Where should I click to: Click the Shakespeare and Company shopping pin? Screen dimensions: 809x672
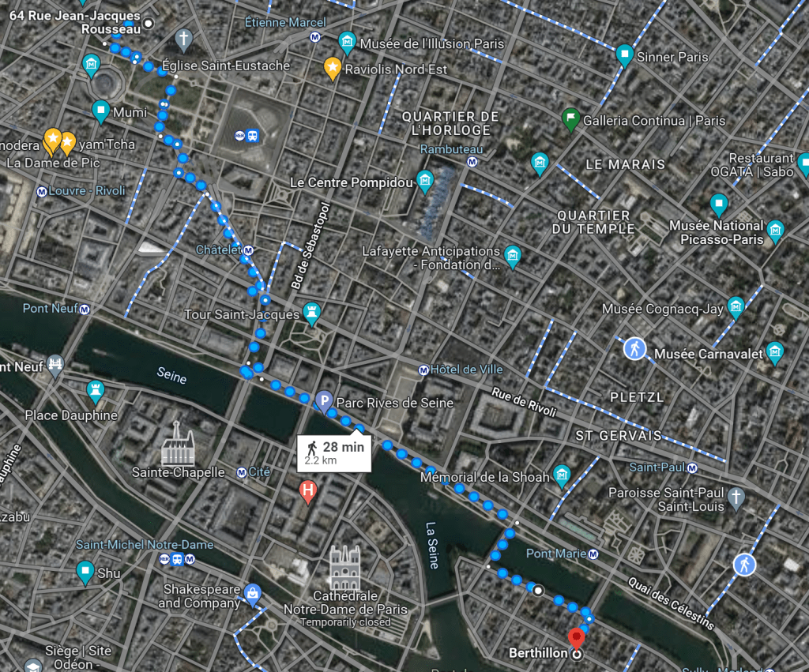(252, 594)
